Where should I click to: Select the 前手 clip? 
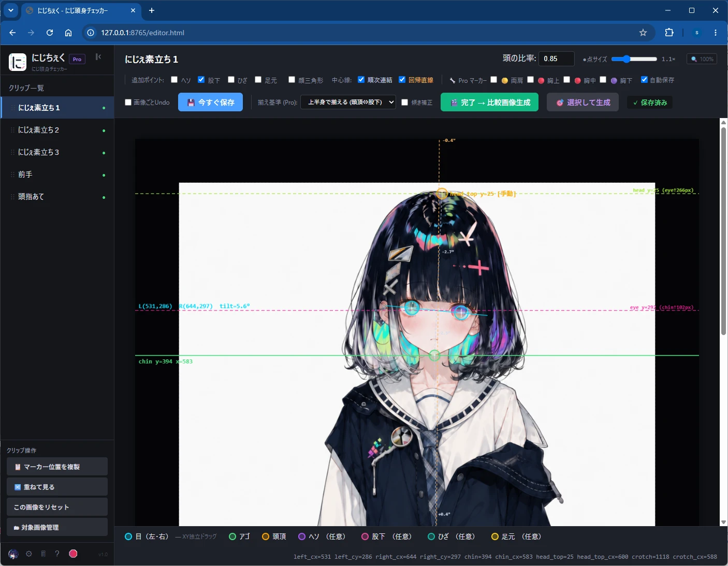click(x=57, y=175)
